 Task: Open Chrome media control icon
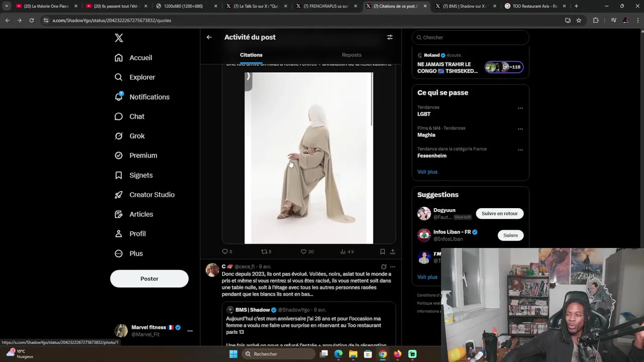613,21
